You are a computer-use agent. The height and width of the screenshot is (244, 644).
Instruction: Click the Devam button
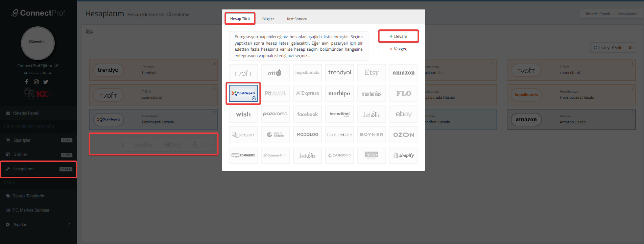point(398,36)
